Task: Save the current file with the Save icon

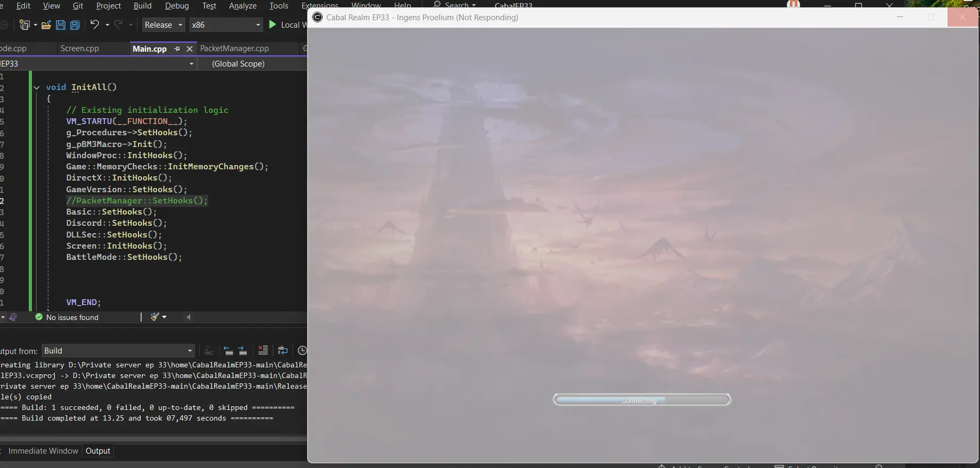Action: tap(61, 24)
